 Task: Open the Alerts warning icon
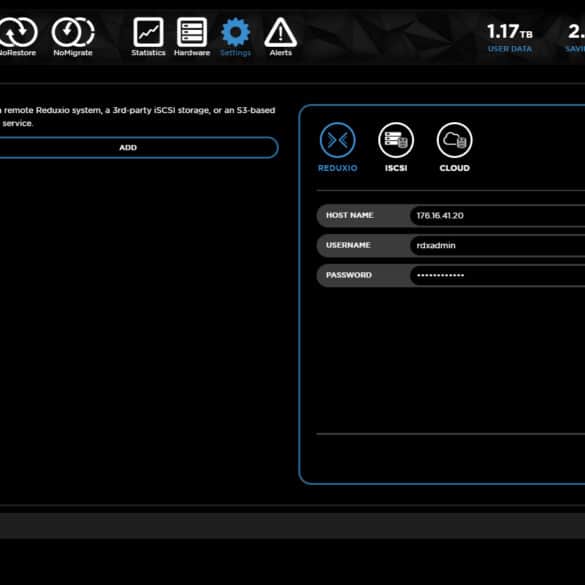281,37
